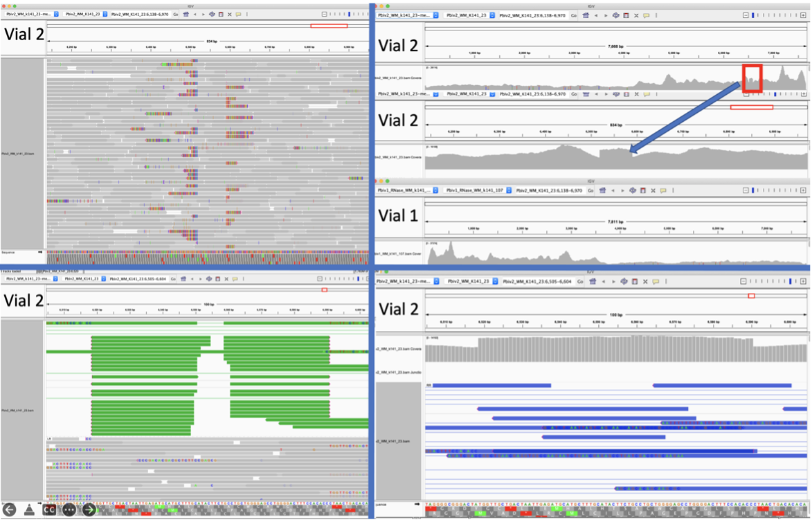Image resolution: width=812 pixels, height=522 pixels.
Task: Open genome dropdown in 7,668 bp coverage window
Action: 408,15
